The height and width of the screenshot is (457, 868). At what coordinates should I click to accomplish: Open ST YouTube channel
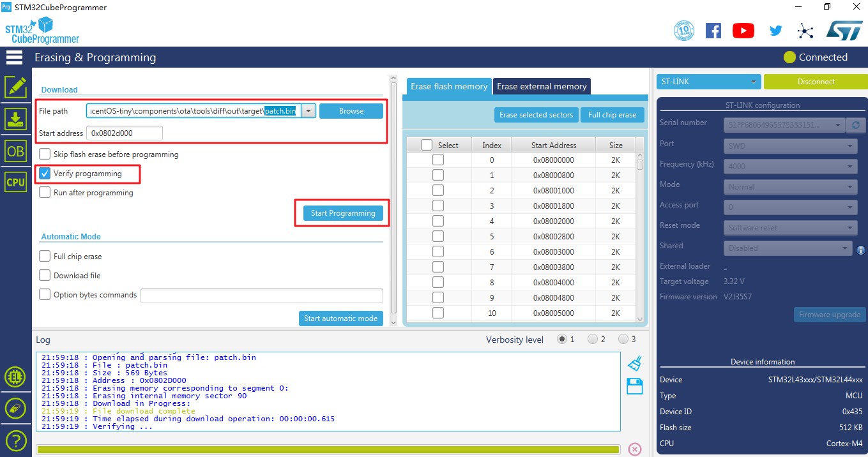[743, 31]
